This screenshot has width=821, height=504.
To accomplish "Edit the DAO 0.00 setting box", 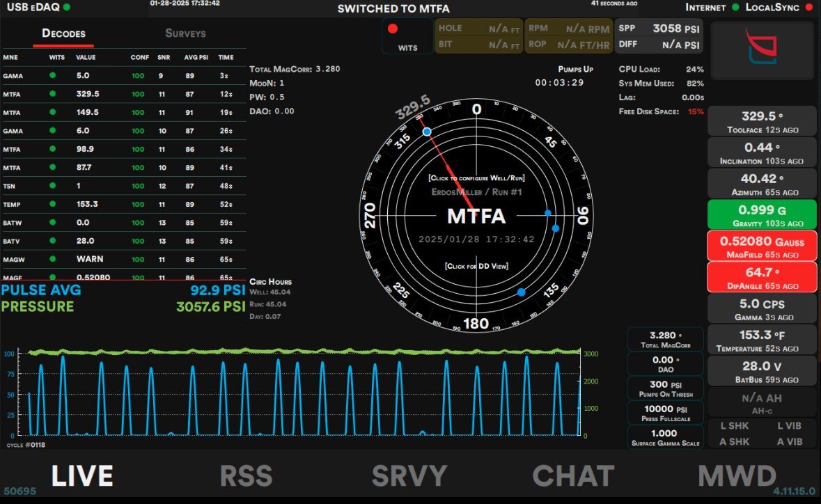I will [x=666, y=364].
